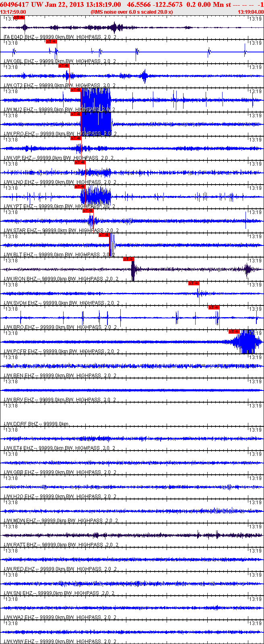
Task: Click the UW WIW EHZ station label
Action: [x=60, y=642]
